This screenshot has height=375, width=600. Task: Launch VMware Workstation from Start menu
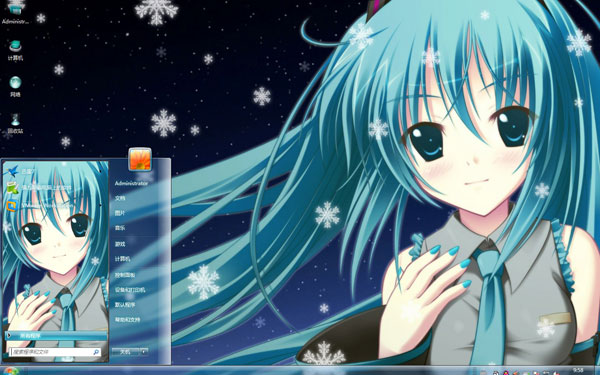click(x=40, y=205)
